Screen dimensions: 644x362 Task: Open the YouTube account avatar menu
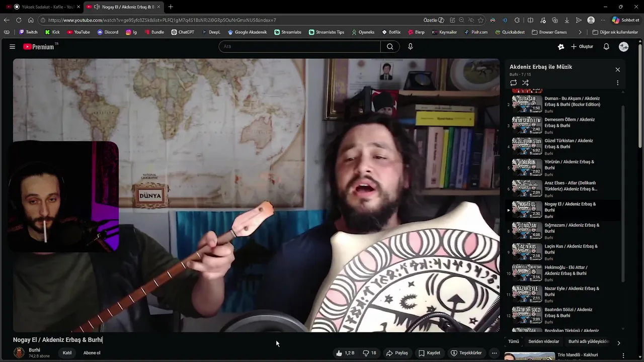coord(624,46)
